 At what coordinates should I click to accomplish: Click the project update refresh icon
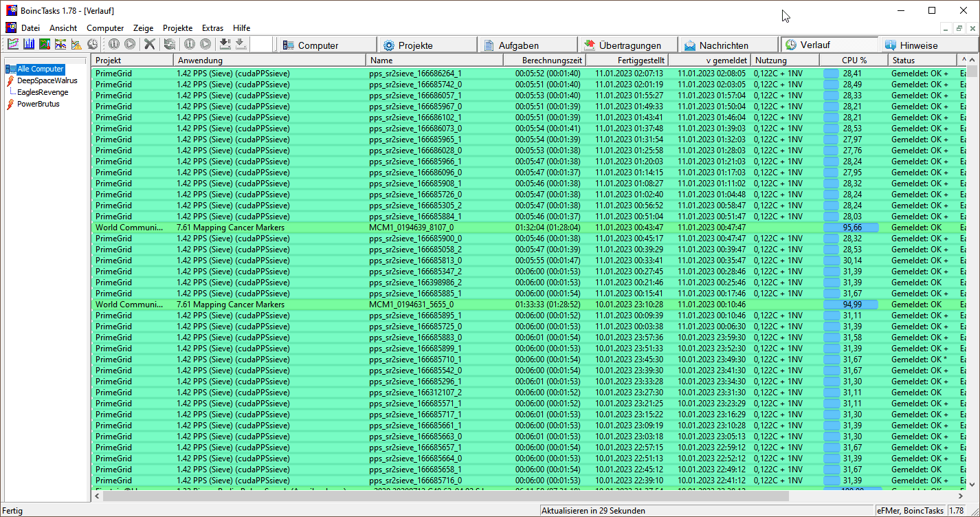coord(170,43)
